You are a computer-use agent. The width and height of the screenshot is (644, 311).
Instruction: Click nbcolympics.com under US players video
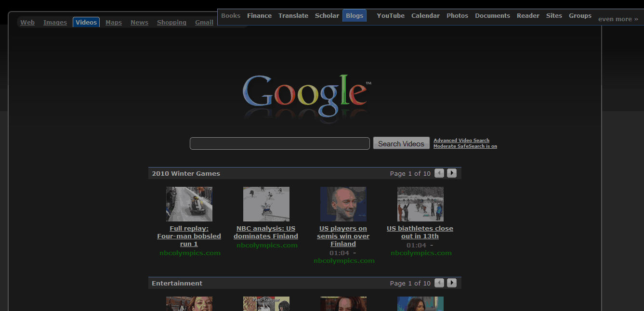(x=344, y=260)
